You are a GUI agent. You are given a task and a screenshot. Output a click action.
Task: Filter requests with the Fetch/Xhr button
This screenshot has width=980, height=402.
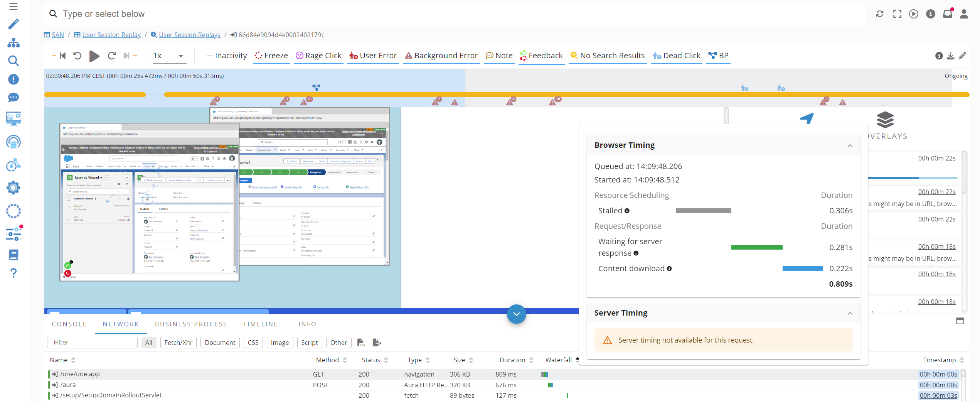click(x=178, y=342)
